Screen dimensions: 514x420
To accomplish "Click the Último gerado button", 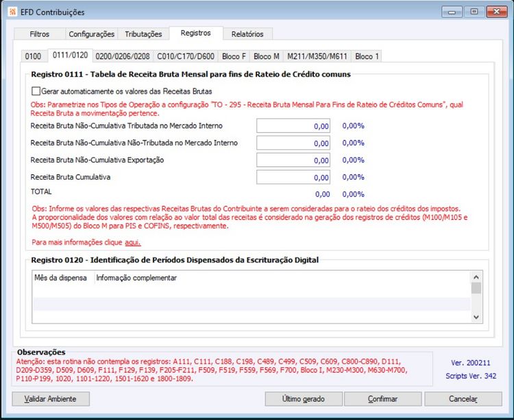I will pos(304,399).
